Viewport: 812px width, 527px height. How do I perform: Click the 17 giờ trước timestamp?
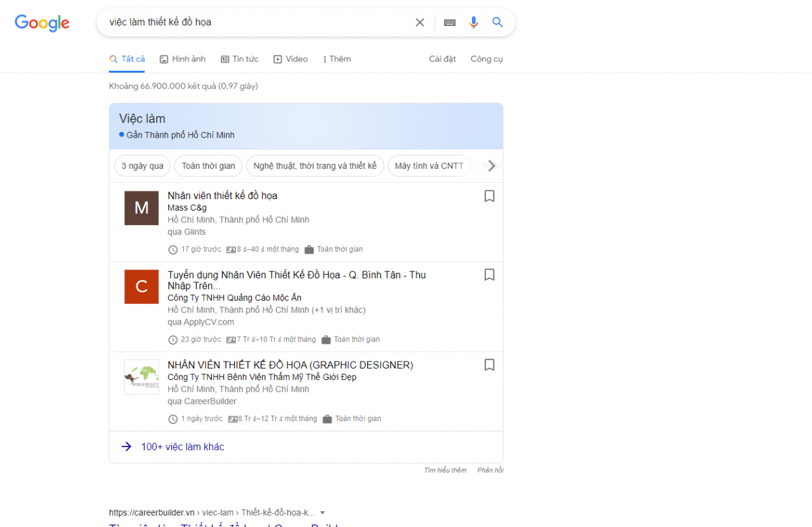(x=201, y=249)
